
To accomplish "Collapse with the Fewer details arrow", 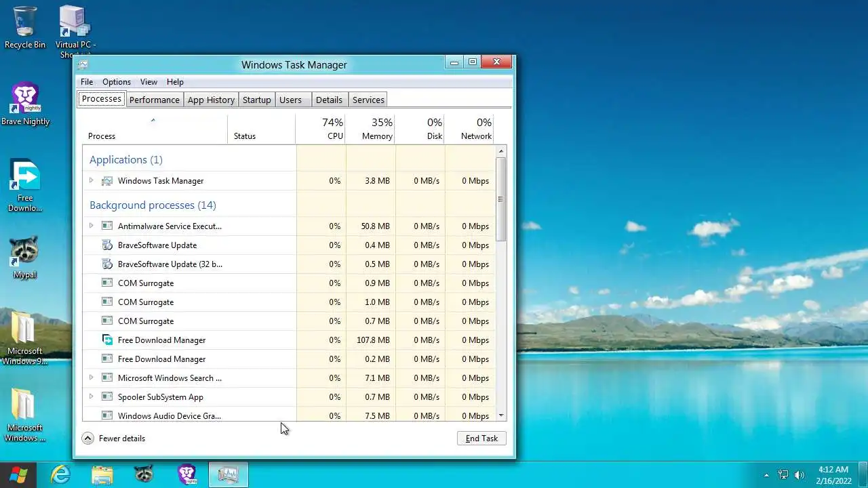I will pos(87,439).
